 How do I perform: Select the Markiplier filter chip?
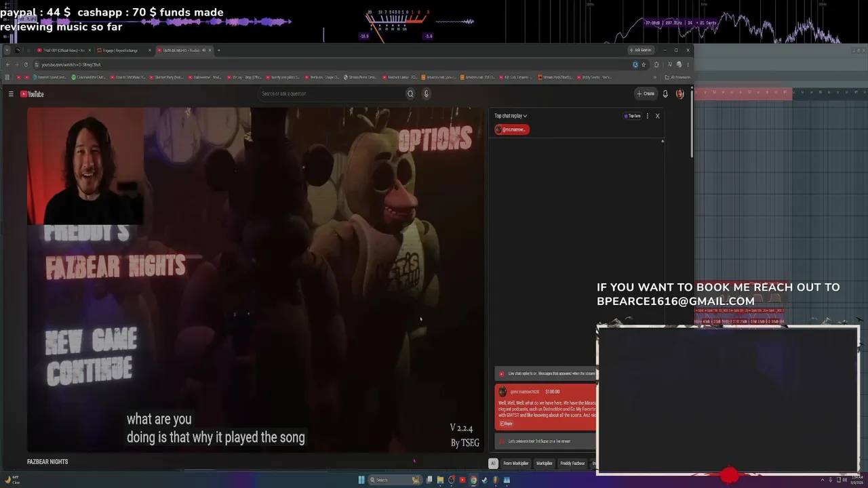(545, 464)
